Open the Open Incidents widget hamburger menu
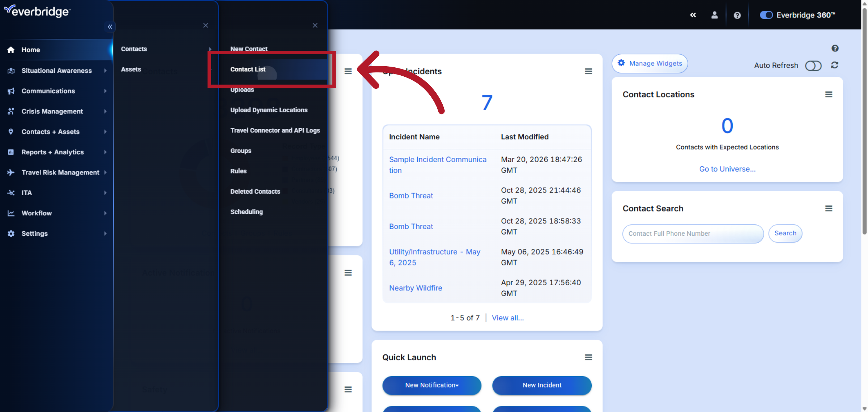Screen dimensions: 868x412 coord(589,71)
